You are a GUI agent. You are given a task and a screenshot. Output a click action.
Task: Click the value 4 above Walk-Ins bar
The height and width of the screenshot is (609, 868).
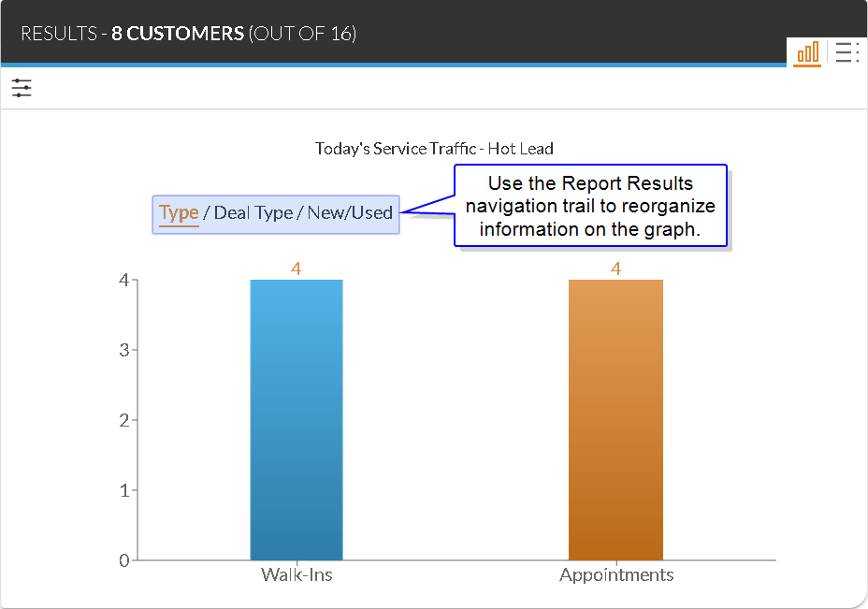[297, 268]
